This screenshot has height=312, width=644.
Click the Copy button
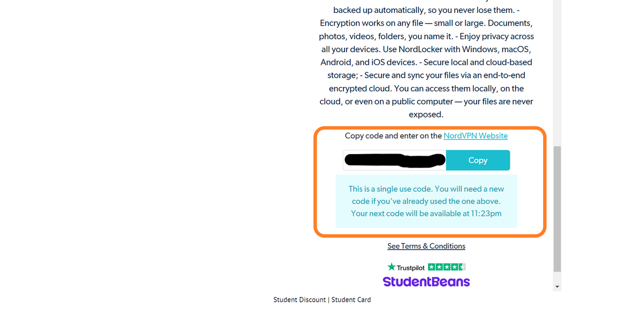478,160
